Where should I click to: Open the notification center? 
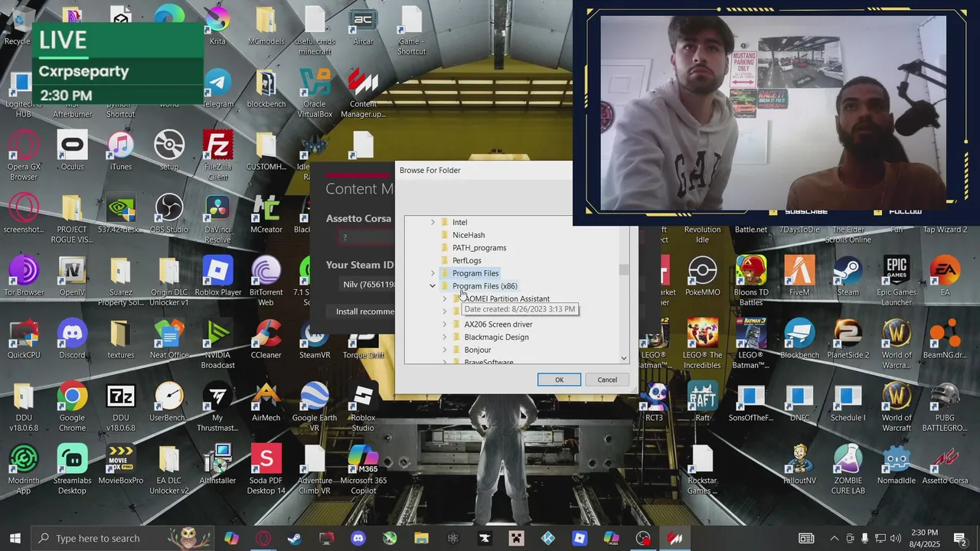click(x=960, y=538)
